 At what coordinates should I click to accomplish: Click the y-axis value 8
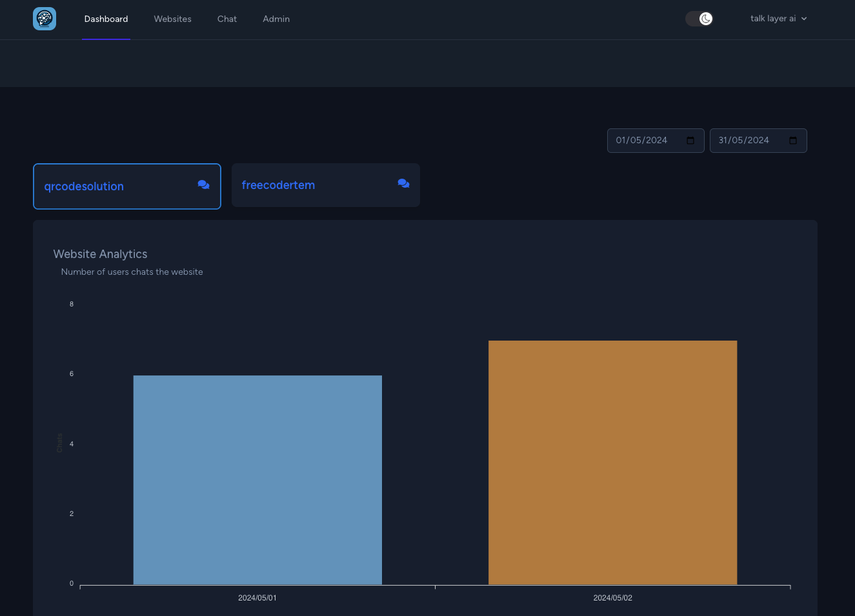pos(72,304)
